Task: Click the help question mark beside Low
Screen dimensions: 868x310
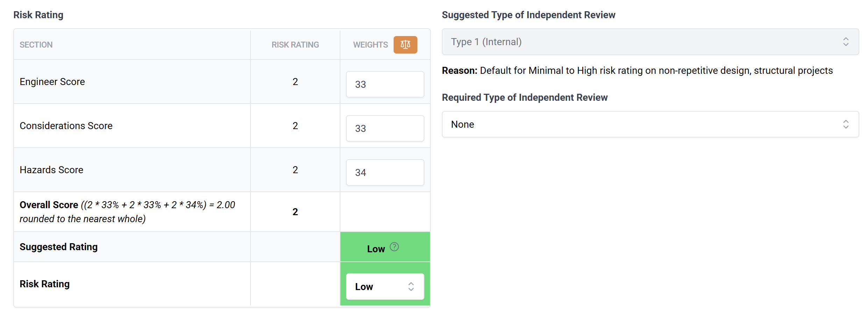Action: click(x=394, y=247)
